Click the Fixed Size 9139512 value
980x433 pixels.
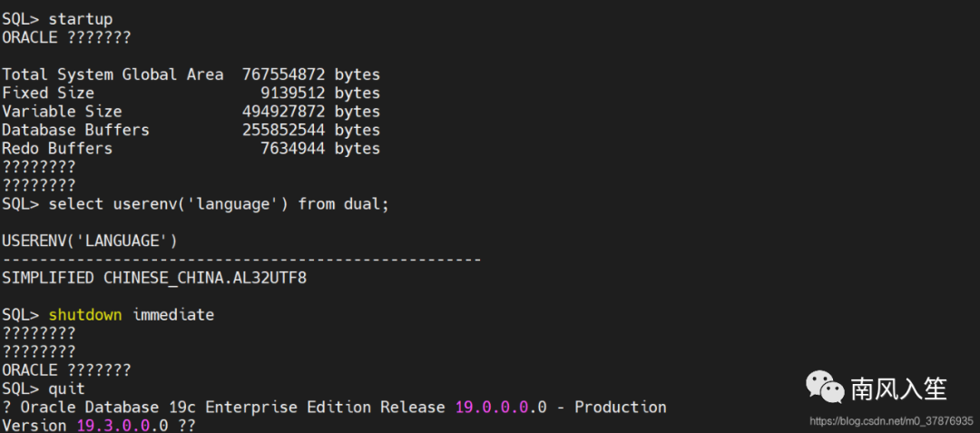point(292,93)
